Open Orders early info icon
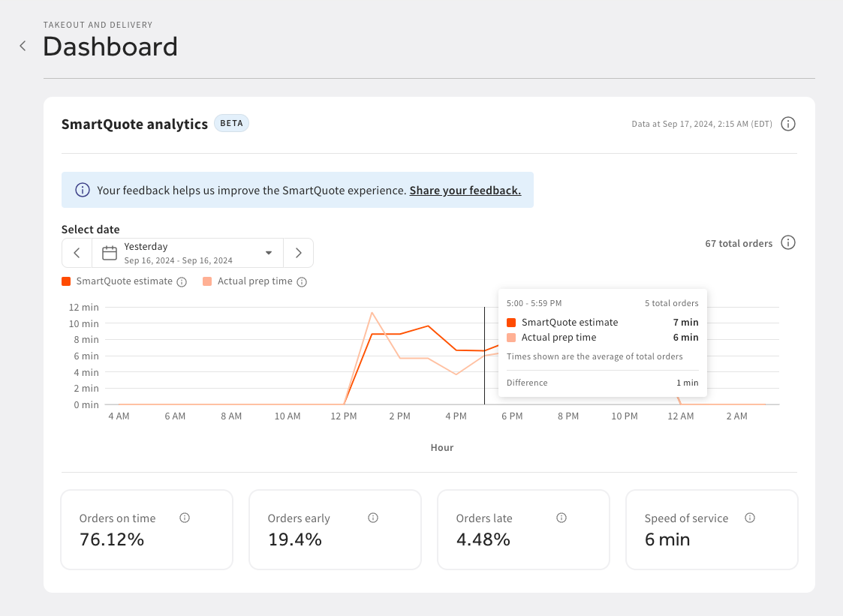The width and height of the screenshot is (843, 616). tap(373, 518)
